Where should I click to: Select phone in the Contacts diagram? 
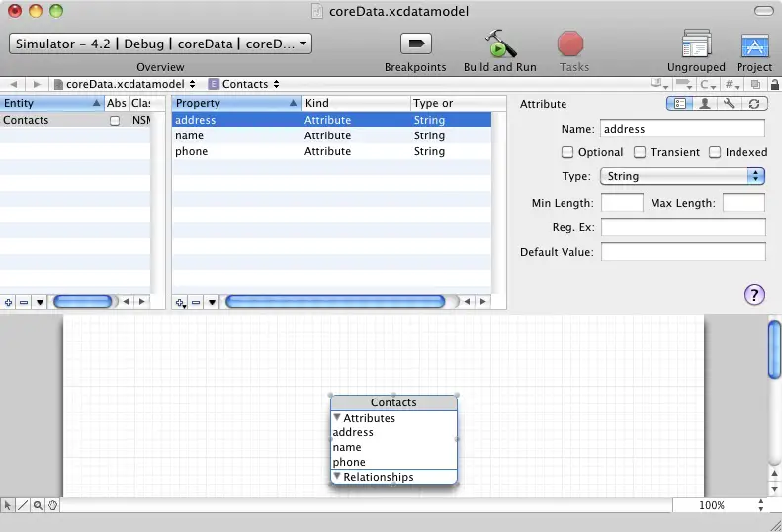pos(349,462)
